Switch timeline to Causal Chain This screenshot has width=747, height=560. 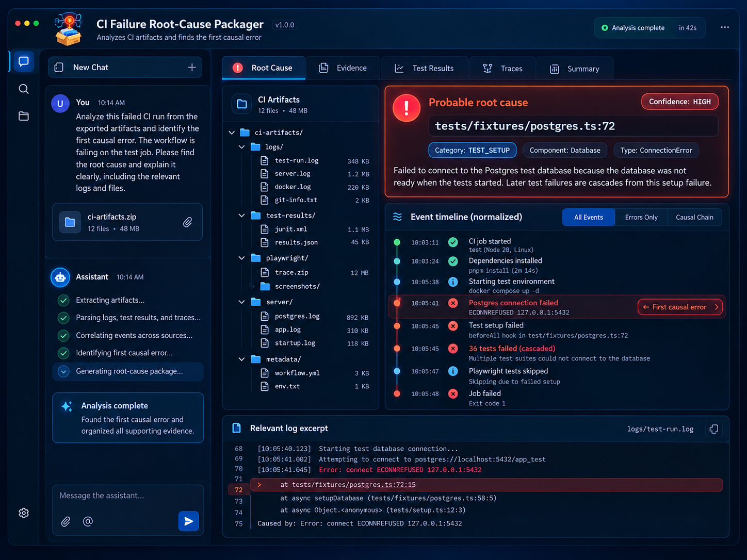pyautogui.click(x=694, y=217)
